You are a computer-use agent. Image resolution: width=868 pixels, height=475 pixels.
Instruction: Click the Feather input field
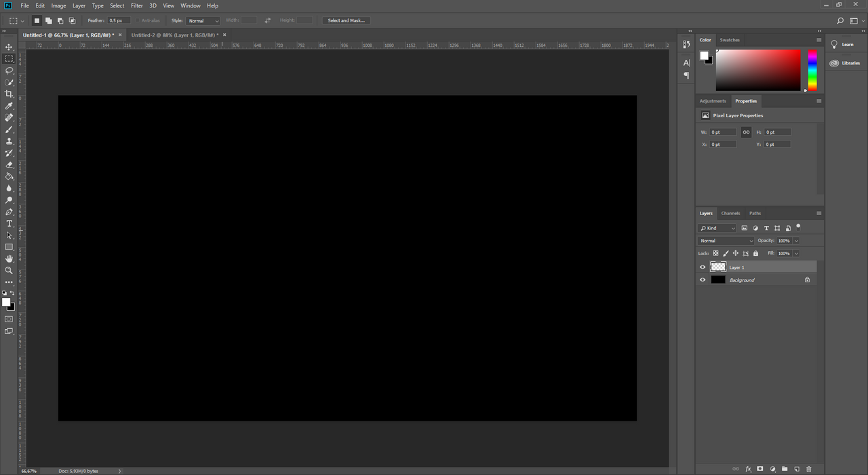pyautogui.click(x=119, y=20)
